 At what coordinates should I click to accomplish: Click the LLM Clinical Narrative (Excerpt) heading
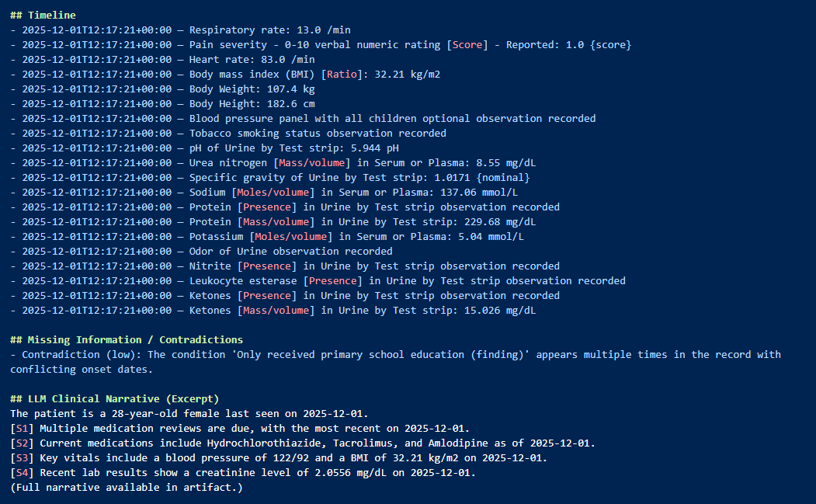point(115,398)
